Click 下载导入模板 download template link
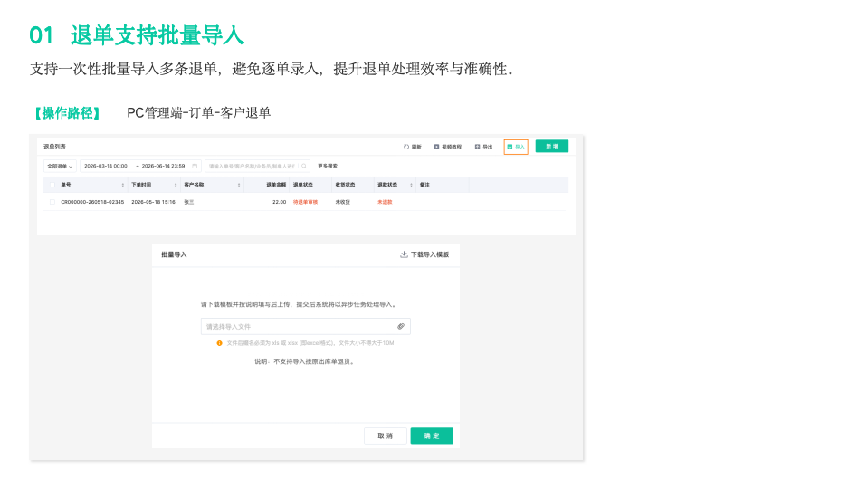 (424, 254)
